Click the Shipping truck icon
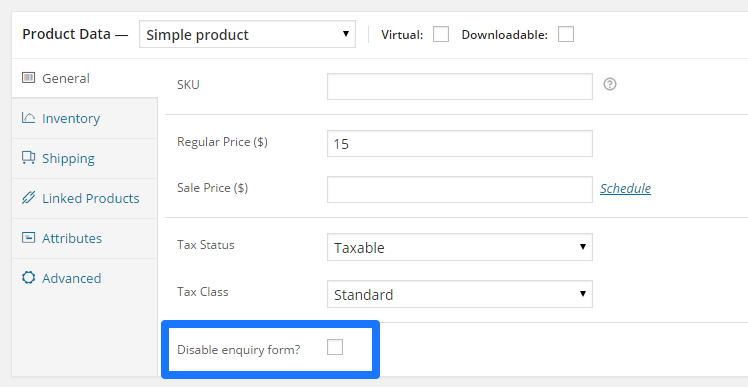 tap(29, 157)
